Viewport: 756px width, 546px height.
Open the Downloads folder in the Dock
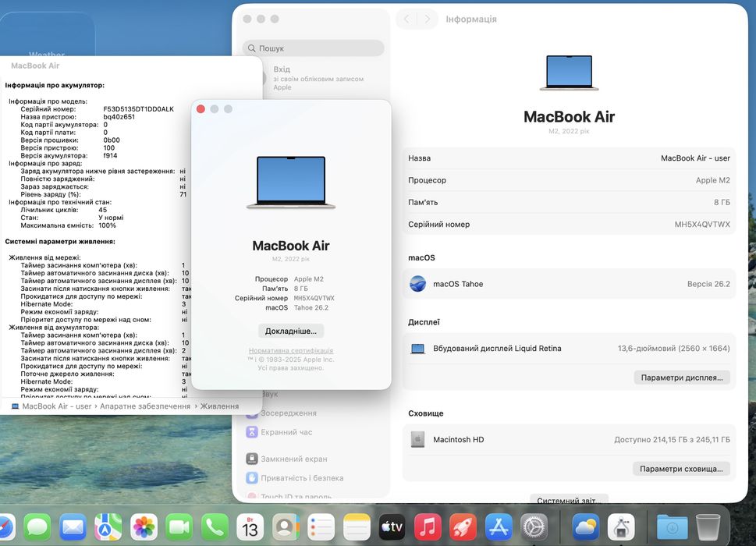click(x=672, y=527)
